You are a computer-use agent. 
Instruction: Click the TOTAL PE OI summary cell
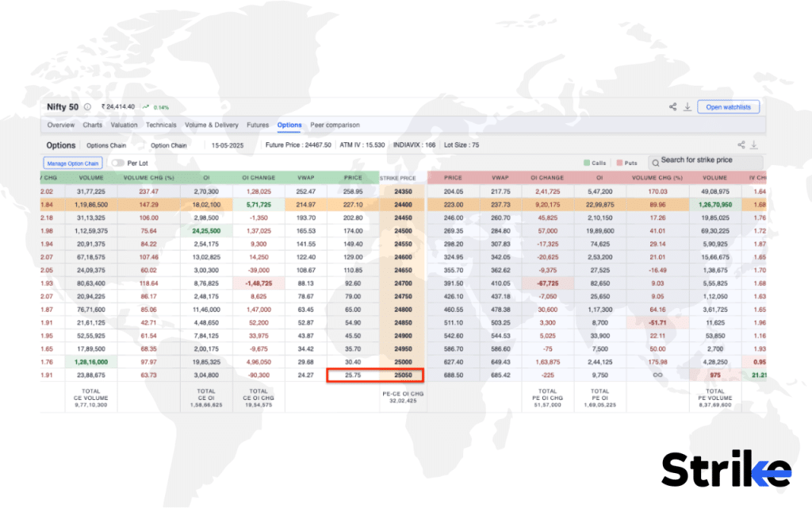599,398
